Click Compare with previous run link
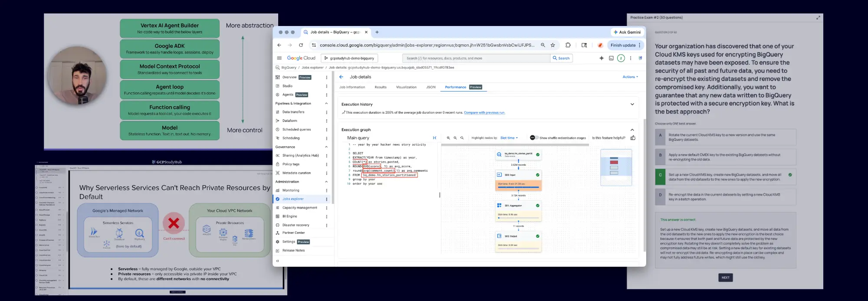Screen dimensions: 868x301 pyautogui.click(x=484, y=113)
